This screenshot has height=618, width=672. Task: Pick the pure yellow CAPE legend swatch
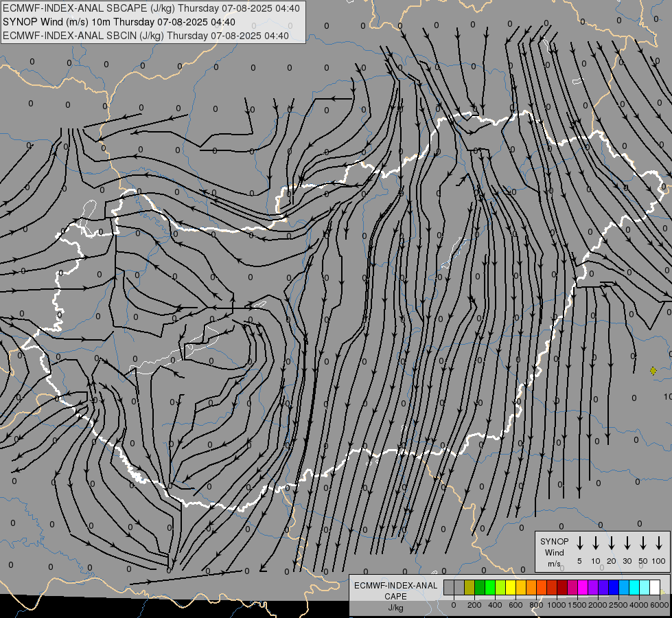[511, 587]
